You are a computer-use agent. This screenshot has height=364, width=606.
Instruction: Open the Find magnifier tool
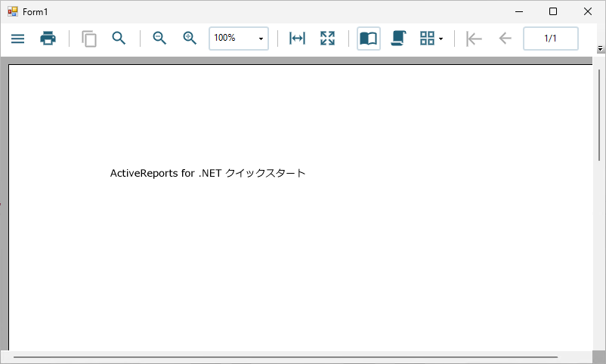[x=119, y=39]
